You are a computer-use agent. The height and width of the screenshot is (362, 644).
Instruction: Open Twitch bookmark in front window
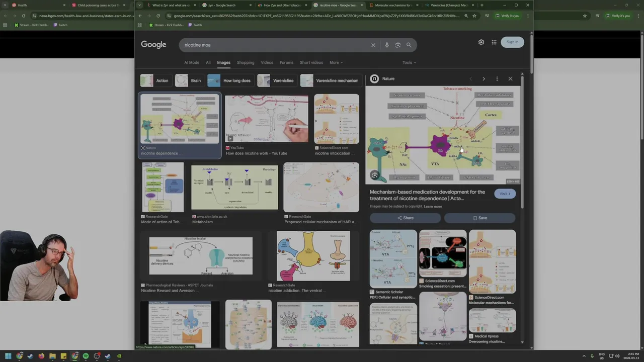(x=195, y=25)
